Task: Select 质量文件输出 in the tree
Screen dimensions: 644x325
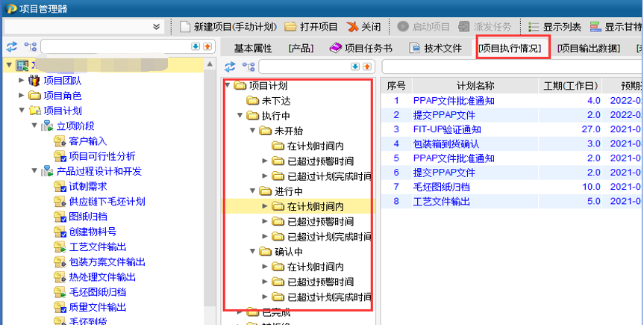Action: 97,307
